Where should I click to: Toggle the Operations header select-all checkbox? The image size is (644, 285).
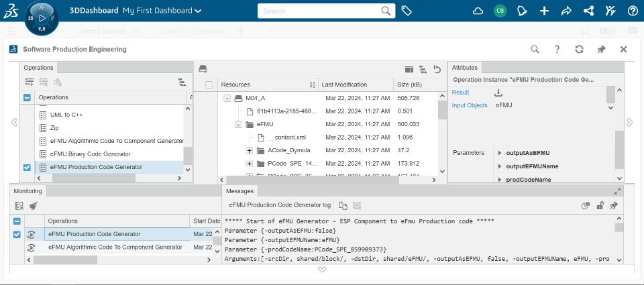pos(27,98)
